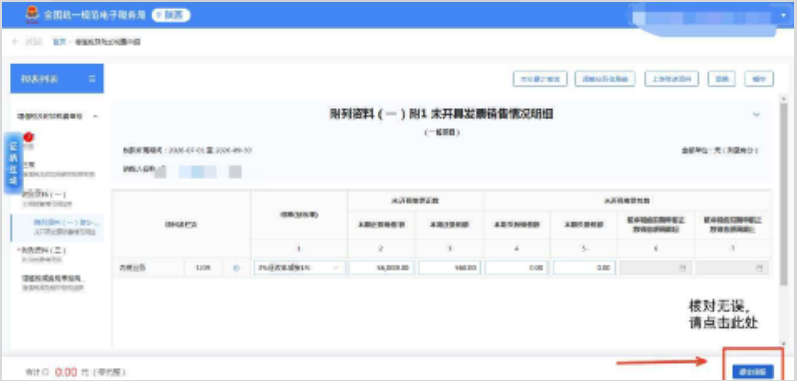Click the greyed-out column 7 field
Viewport: 797px width, 381px height.
coord(732,268)
